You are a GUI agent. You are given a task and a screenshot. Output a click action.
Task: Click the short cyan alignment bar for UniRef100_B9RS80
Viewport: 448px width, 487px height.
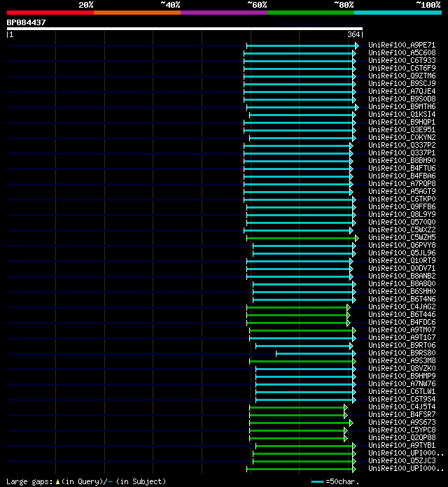(315, 354)
